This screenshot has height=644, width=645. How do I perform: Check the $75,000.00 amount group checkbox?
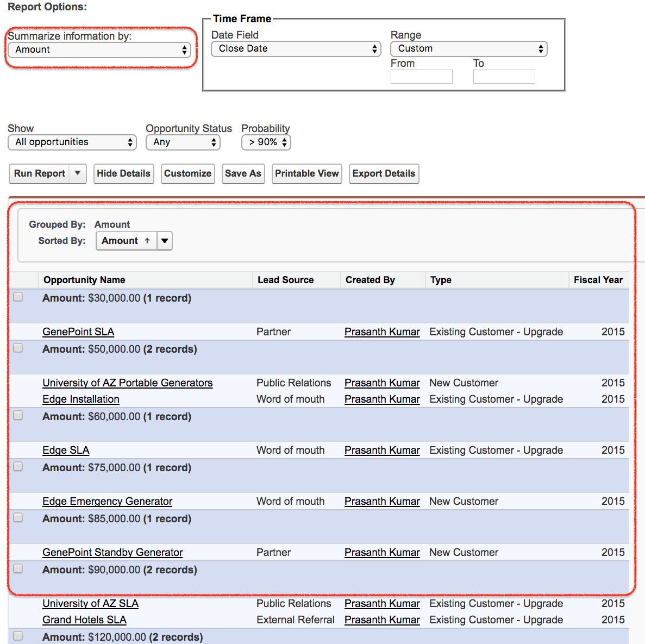[18, 467]
